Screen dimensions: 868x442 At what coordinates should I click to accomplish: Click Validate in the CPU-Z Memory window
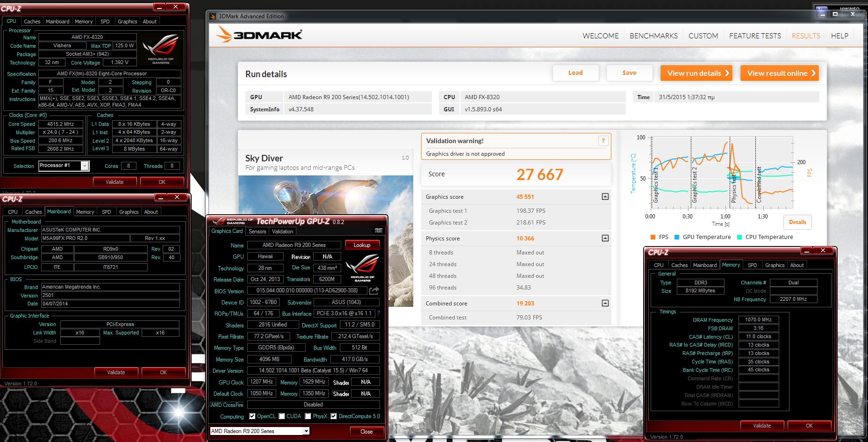(762, 426)
